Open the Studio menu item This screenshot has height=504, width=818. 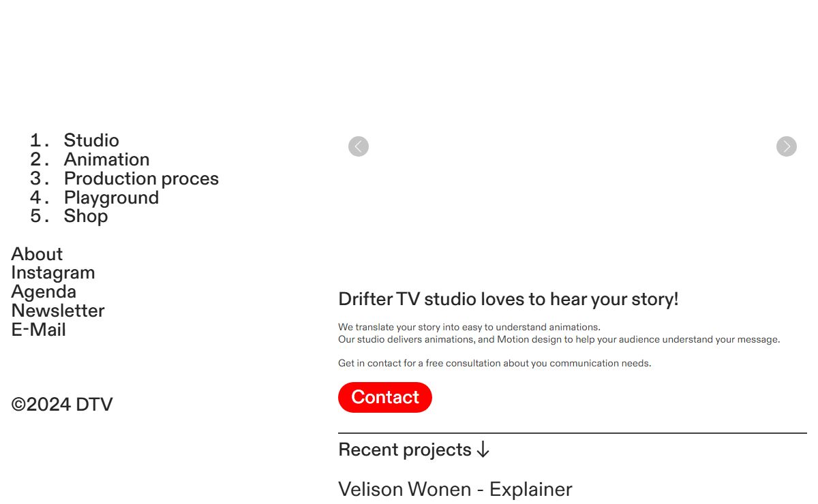91,140
